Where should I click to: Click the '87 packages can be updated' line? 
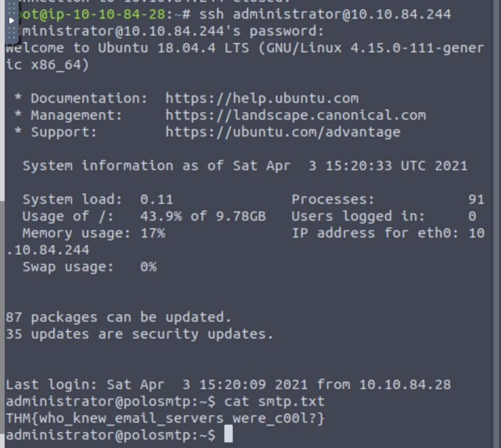(118, 318)
